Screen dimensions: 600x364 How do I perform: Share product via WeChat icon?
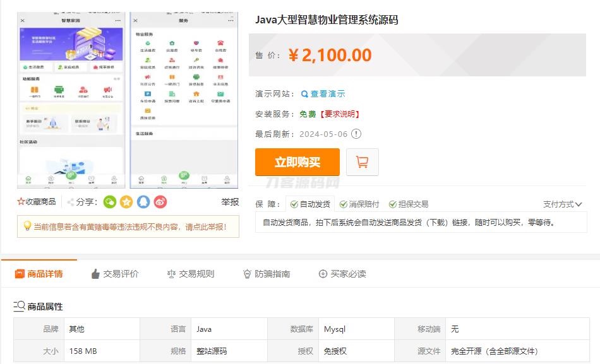tap(110, 202)
